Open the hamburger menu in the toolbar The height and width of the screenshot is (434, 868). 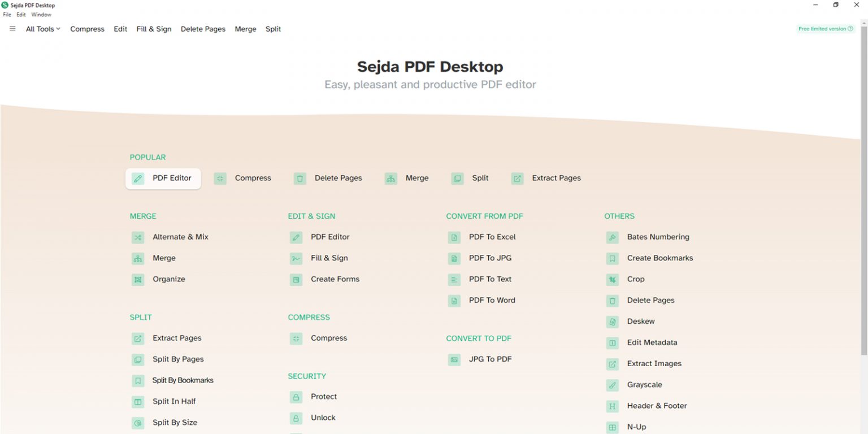[x=12, y=29]
